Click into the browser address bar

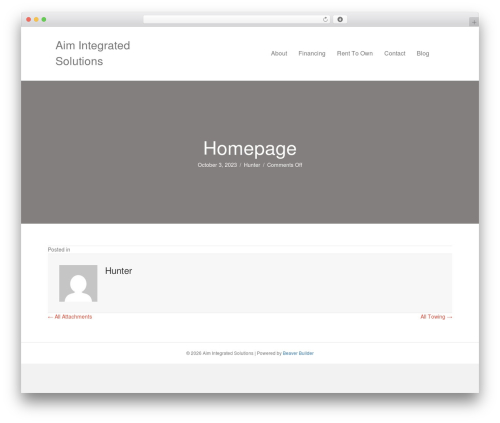click(x=236, y=19)
